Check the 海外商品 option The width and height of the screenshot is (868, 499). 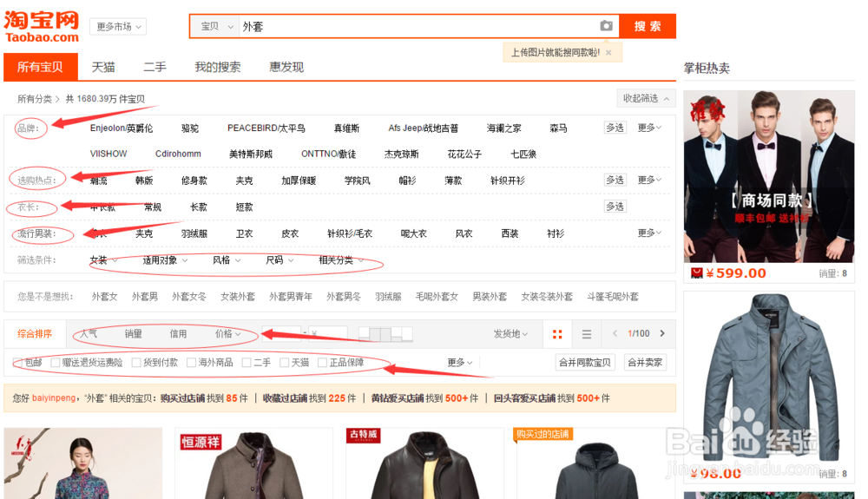click(x=191, y=363)
